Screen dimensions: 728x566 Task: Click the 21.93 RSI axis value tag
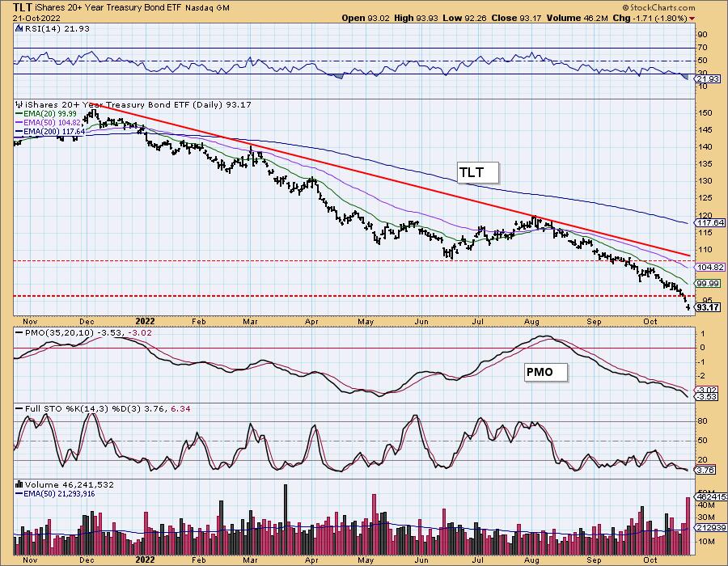(708, 79)
